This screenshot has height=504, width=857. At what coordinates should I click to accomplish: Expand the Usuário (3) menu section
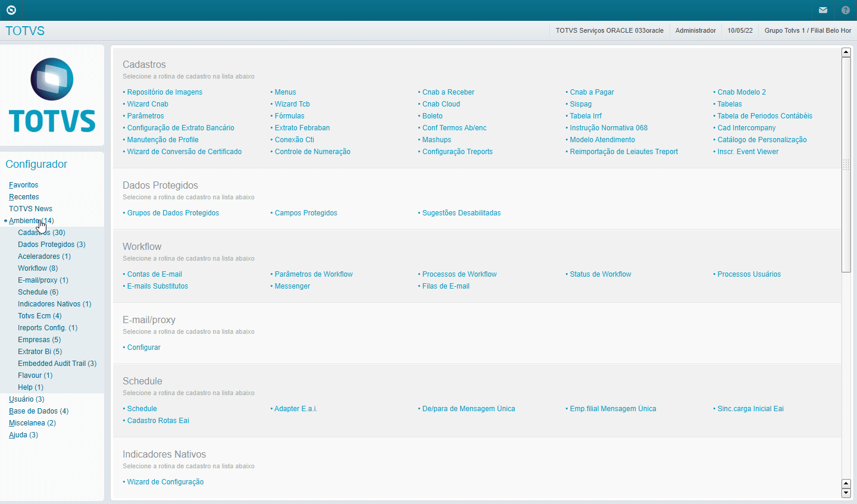coord(27,399)
